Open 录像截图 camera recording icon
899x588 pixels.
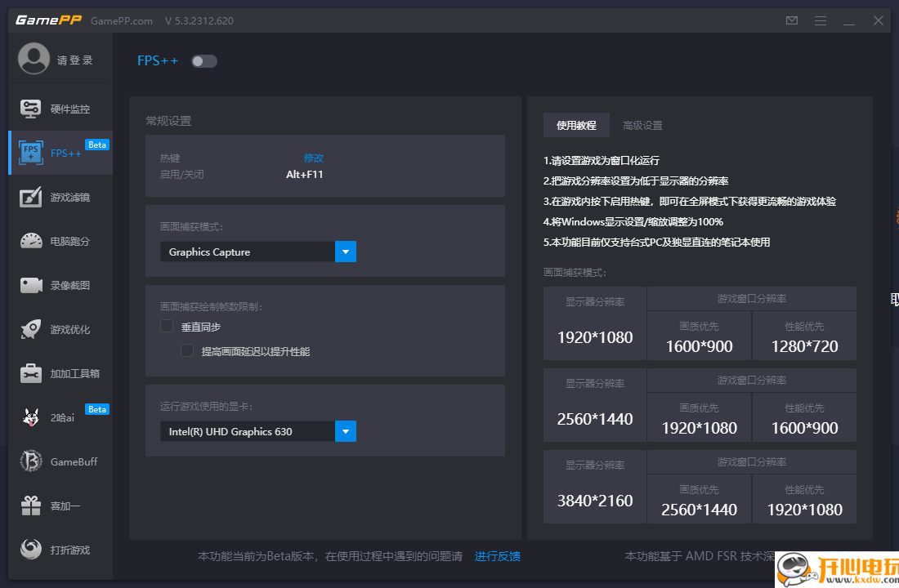[x=31, y=285]
